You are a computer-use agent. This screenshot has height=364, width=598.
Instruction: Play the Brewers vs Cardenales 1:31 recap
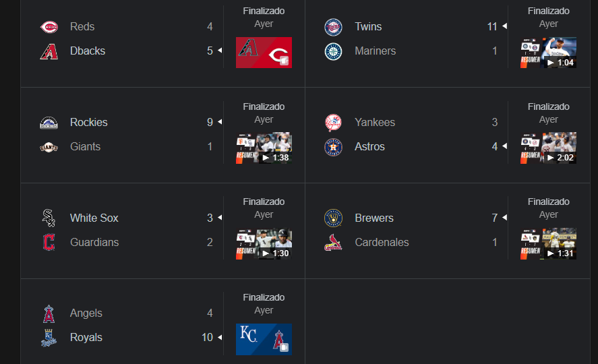click(x=548, y=243)
